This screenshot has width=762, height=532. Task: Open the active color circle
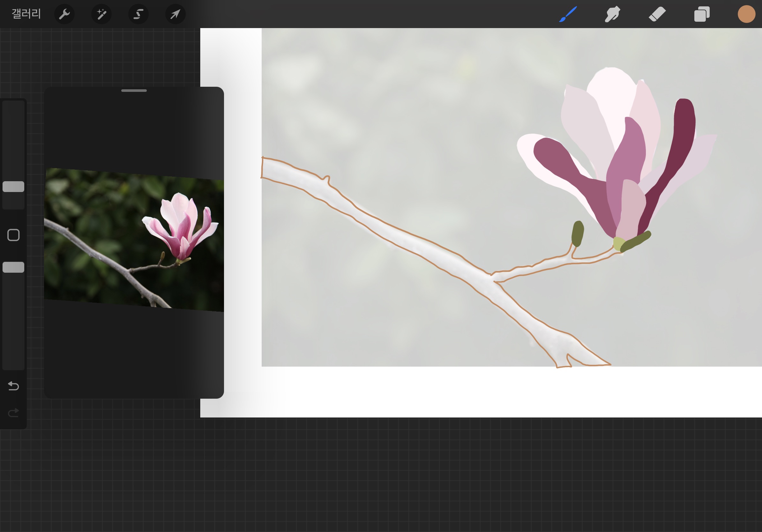coord(746,14)
